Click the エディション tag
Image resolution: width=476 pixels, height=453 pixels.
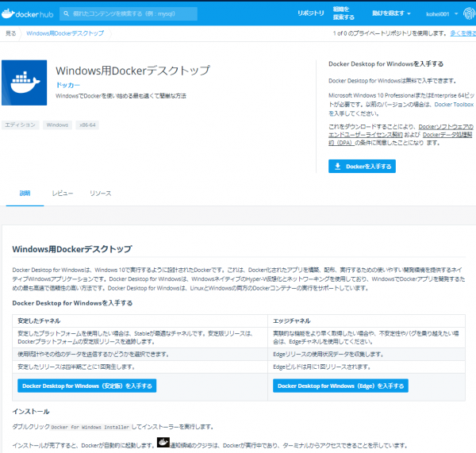tap(21, 125)
